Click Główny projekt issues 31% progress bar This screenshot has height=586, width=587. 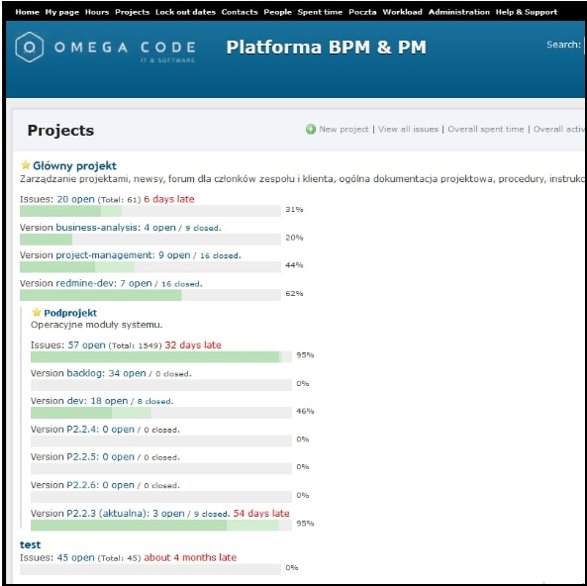point(150,211)
